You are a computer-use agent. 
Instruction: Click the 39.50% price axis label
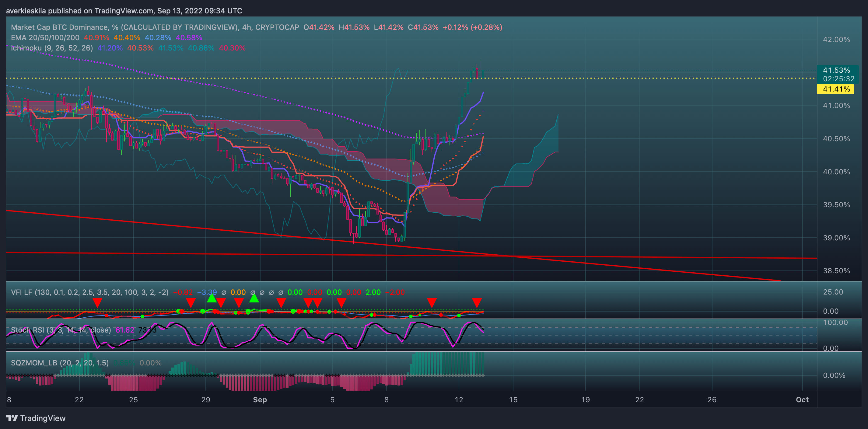(x=836, y=205)
